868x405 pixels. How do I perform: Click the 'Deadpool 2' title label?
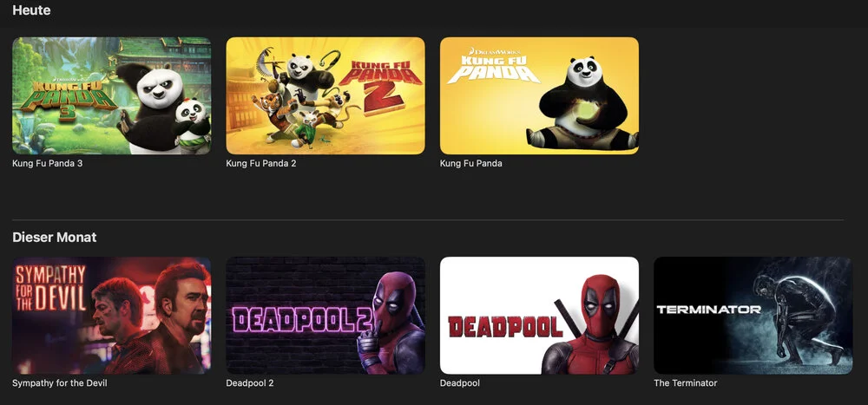coord(250,382)
